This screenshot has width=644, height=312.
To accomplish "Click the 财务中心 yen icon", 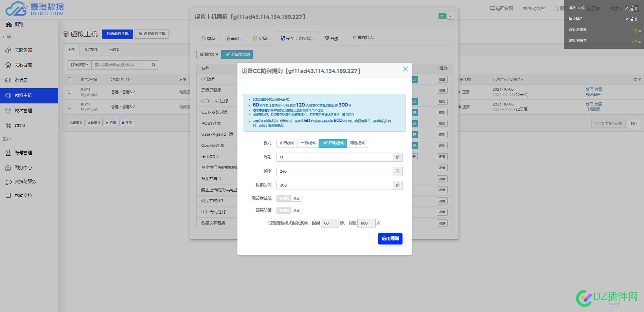I will tap(8, 168).
